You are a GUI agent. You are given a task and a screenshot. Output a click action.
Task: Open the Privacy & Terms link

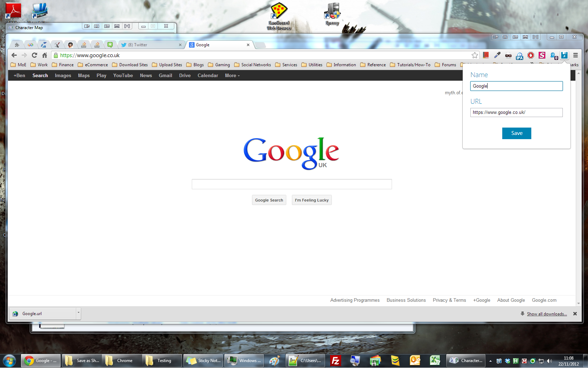pos(449,300)
